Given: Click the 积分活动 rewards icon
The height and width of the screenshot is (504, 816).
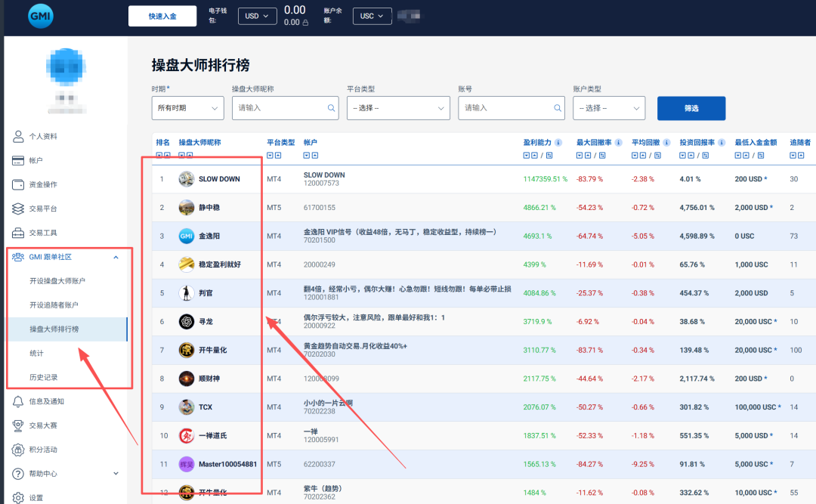Looking at the screenshot, I should (18, 449).
